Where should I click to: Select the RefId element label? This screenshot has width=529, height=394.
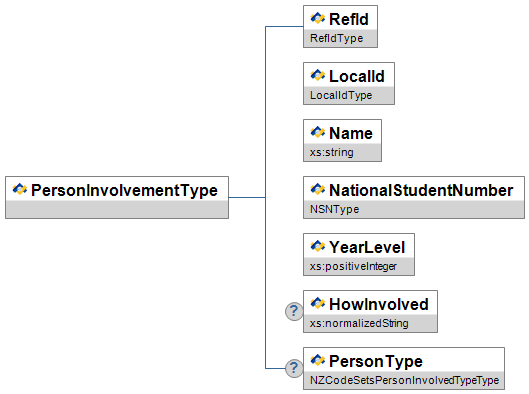click(349, 19)
